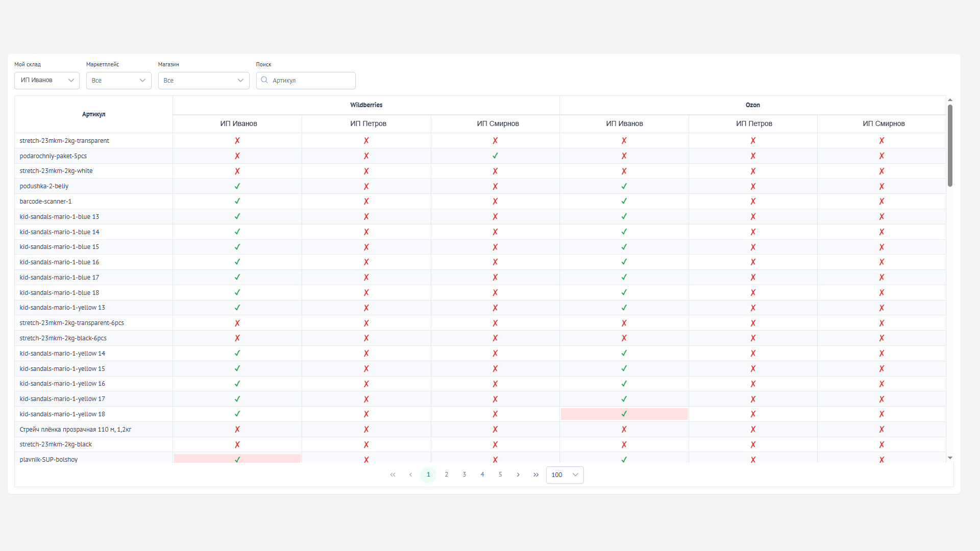Toggle green check for podarochniy-paket-5pcs Wildberries ИП Смирнов
Viewport: 980px width, 551px height.
(495, 156)
